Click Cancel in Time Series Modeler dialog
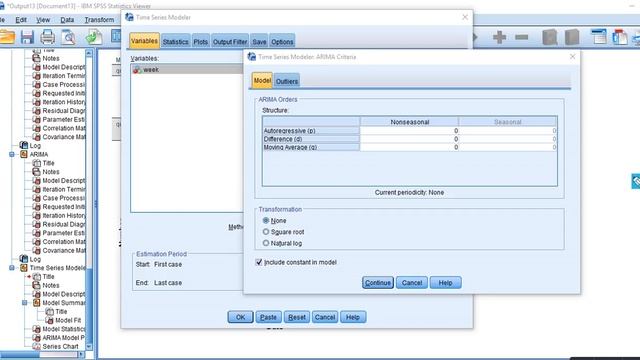640x360 pixels. [x=325, y=317]
